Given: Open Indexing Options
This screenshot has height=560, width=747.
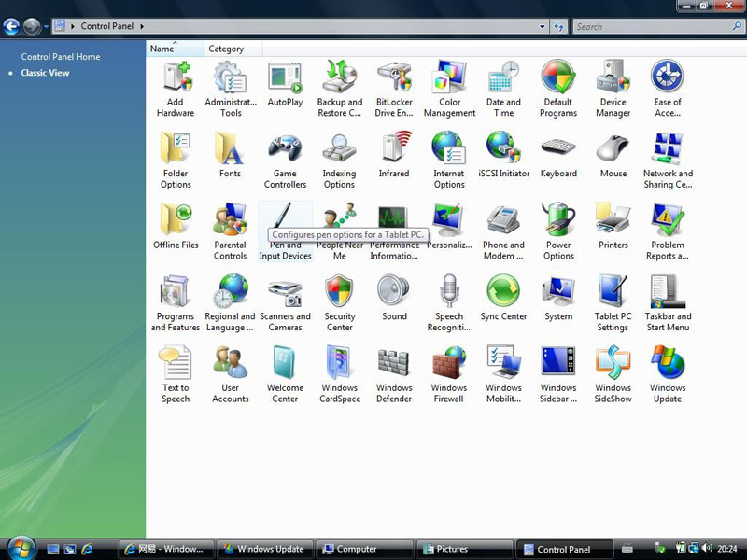Looking at the screenshot, I should pyautogui.click(x=339, y=161).
